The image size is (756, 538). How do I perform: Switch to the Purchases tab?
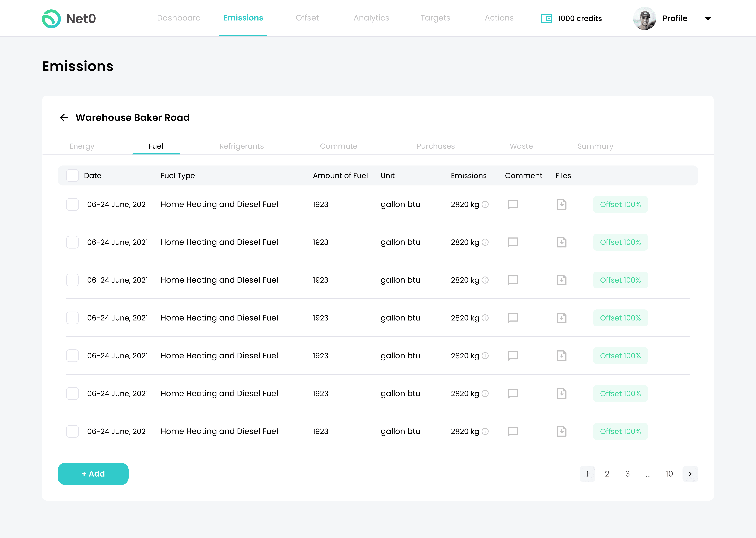pos(436,146)
